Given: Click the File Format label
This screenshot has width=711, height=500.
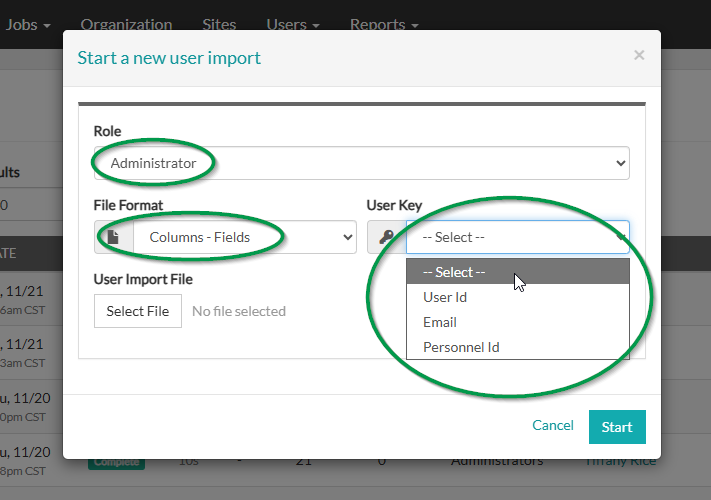Looking at the screenshot, I should click(x=128, y=205).
